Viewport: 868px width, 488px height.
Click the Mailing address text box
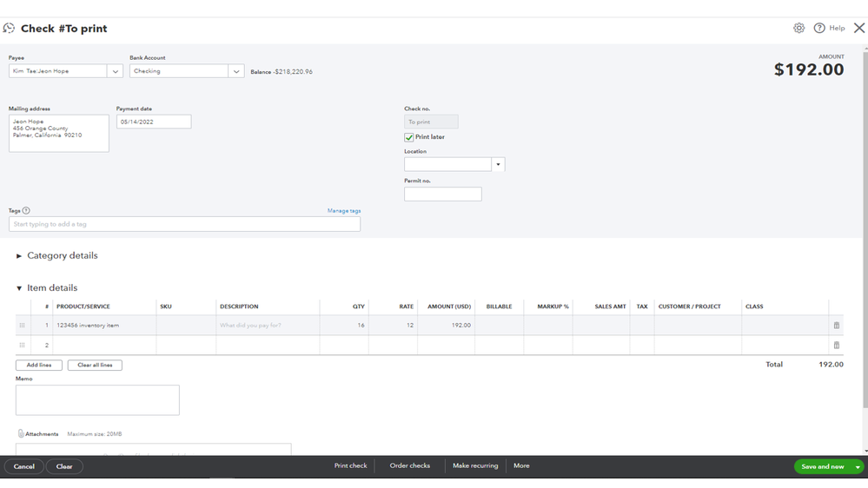coord(59,134)
